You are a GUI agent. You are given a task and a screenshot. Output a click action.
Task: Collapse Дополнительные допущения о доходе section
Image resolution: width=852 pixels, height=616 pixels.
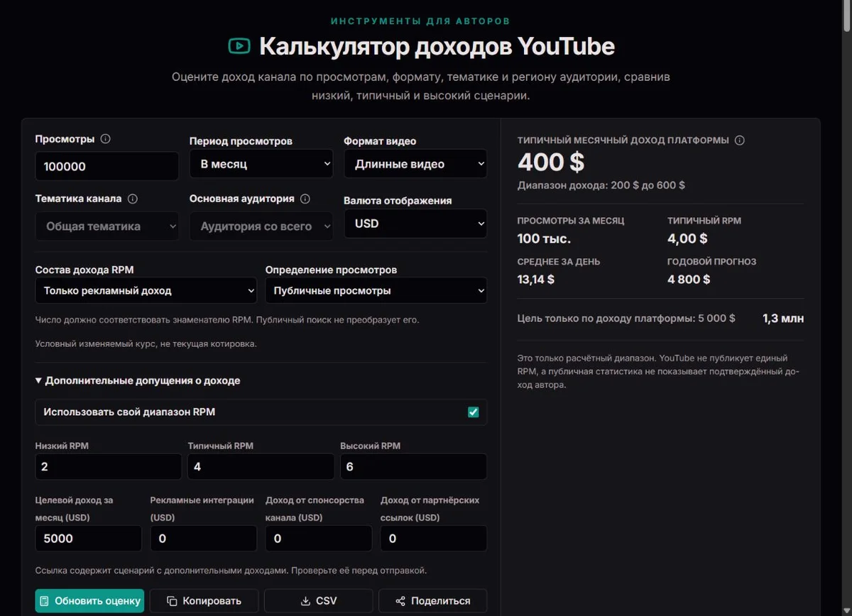coord(138,380)
